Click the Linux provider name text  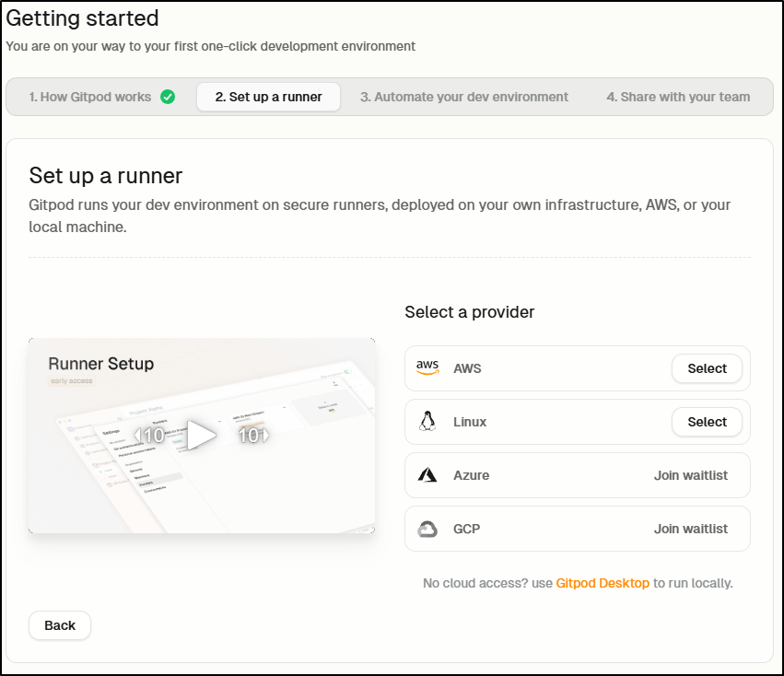coord(470,422)
